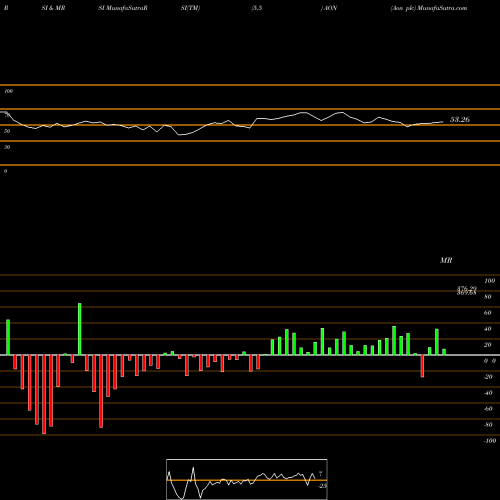Click the 30 label on RSI axis

(7, 147)
